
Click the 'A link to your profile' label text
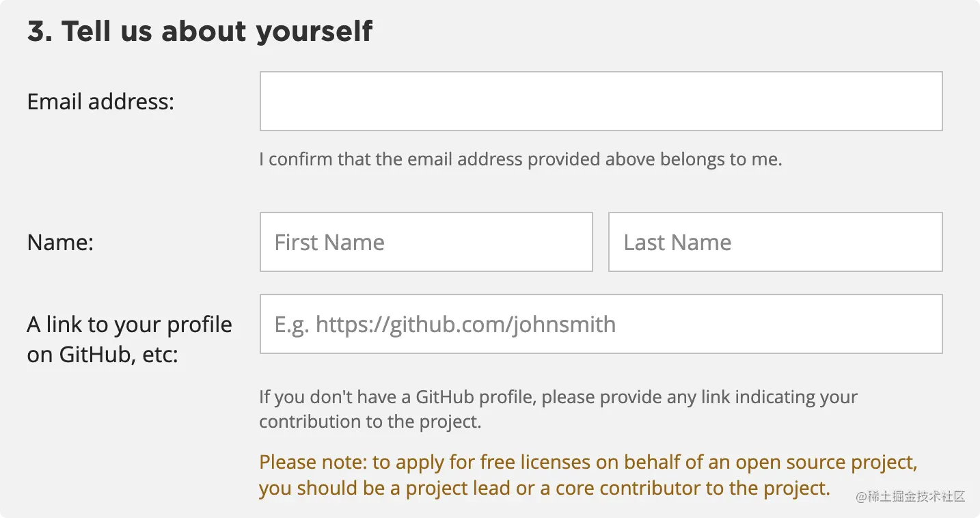pos(129,325)
